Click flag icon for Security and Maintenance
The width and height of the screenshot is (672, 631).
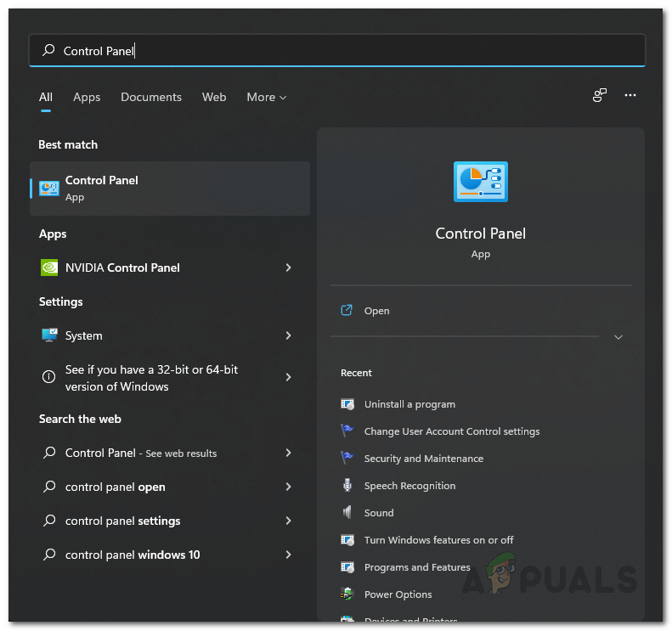347,458
